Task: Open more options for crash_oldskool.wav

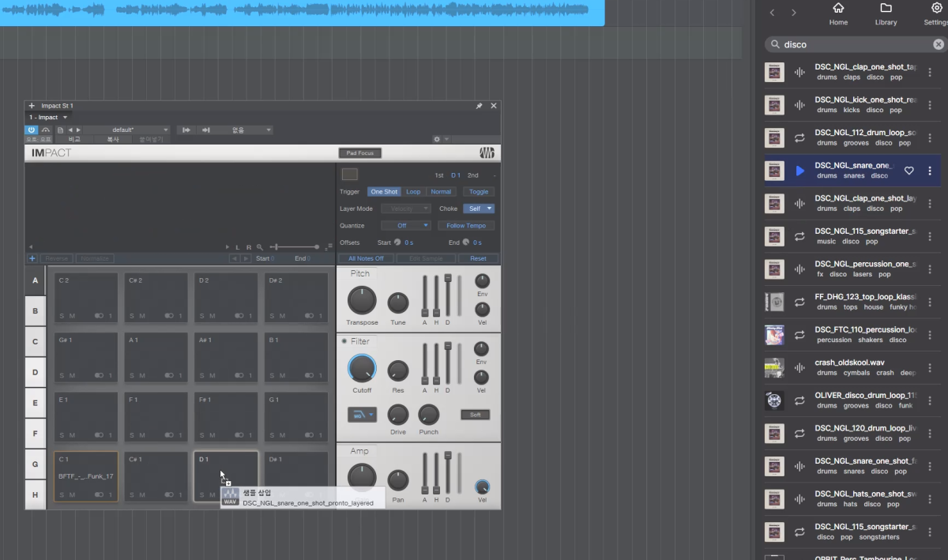Action: 930,367
